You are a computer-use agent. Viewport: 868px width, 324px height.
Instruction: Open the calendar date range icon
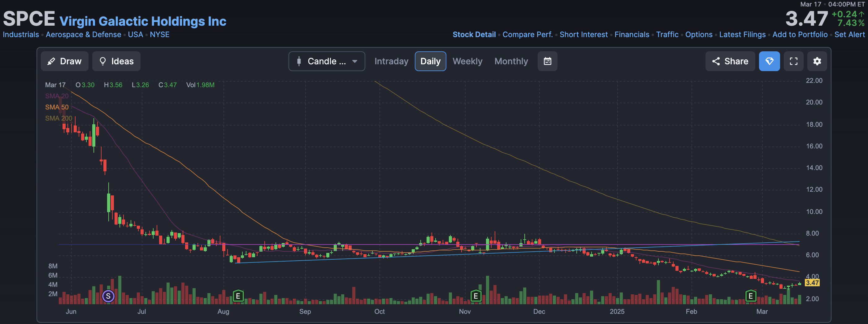(547, 61)
